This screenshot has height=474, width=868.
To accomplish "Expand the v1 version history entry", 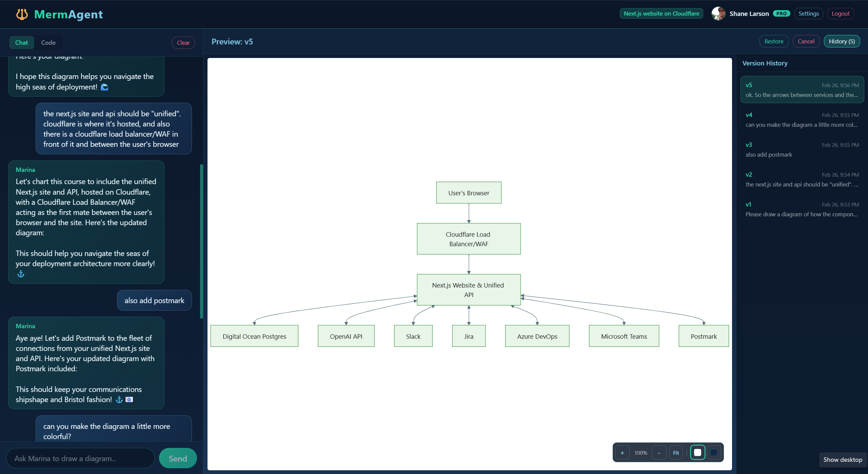I will click(802, 209).
